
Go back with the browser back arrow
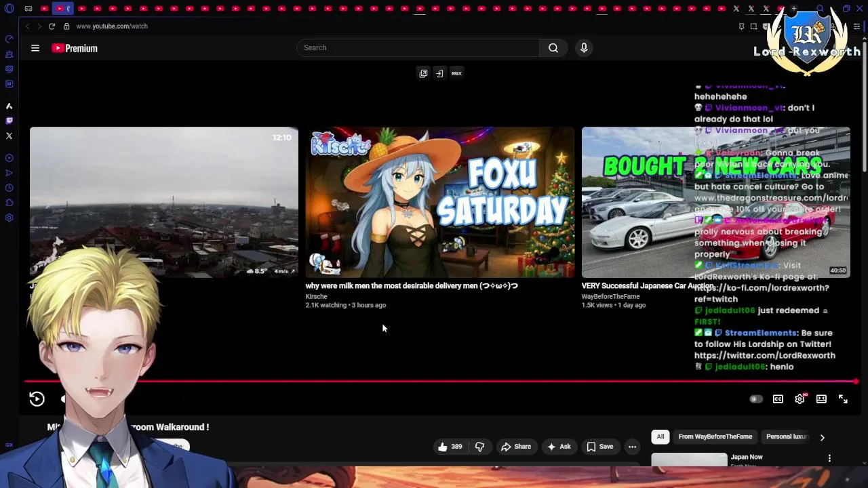27,26
